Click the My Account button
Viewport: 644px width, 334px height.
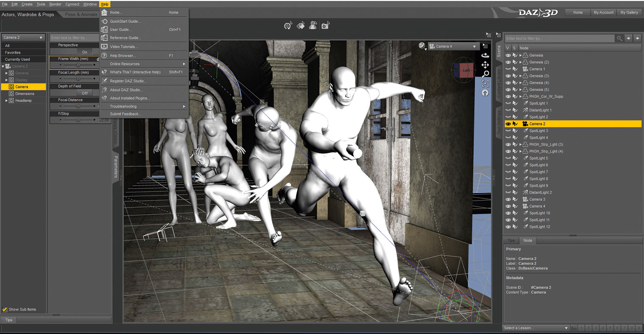603,13
